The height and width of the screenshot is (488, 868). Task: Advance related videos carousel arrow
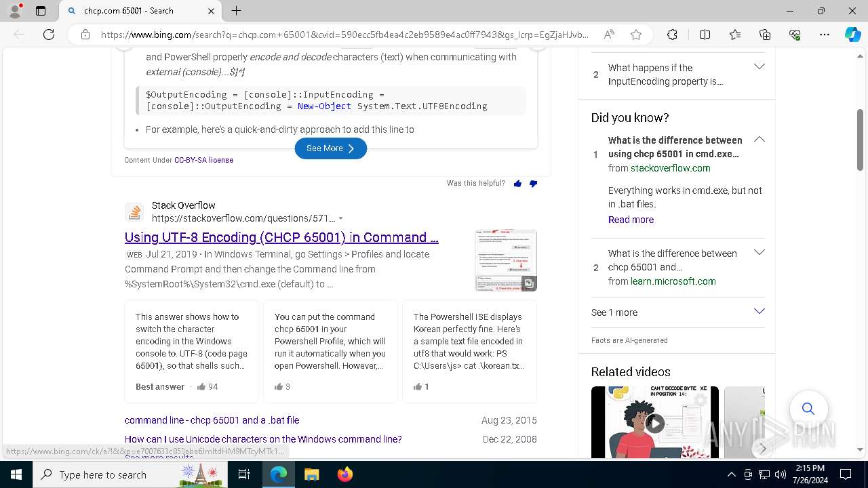[763, 448]
